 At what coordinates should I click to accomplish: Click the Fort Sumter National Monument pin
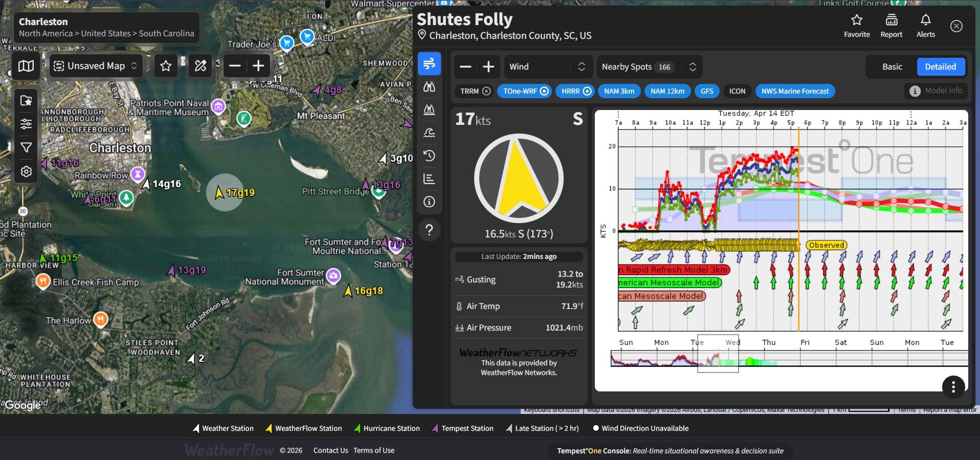(x=334, y=276)
